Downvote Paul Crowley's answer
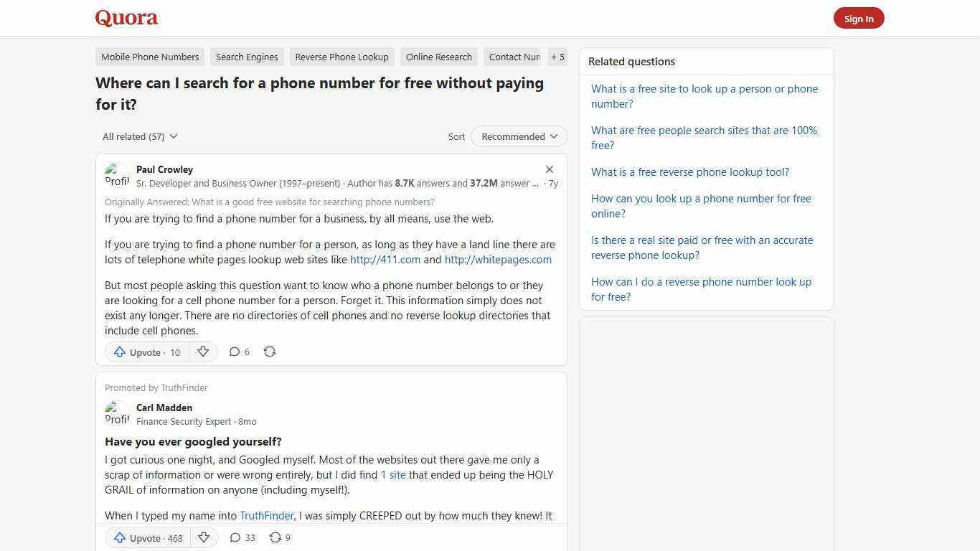Viewport: 980px width, 551px height. point(203,352)
